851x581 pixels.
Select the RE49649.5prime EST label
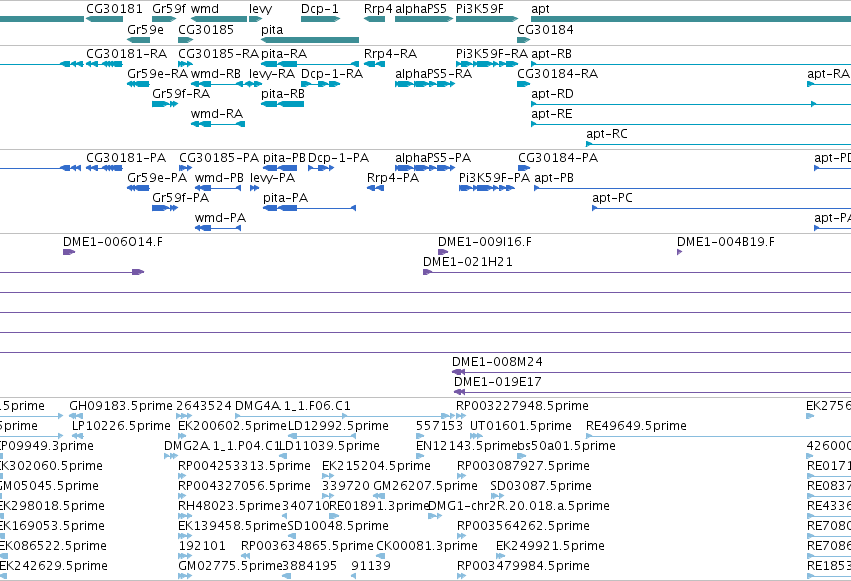tap(636, 426)
